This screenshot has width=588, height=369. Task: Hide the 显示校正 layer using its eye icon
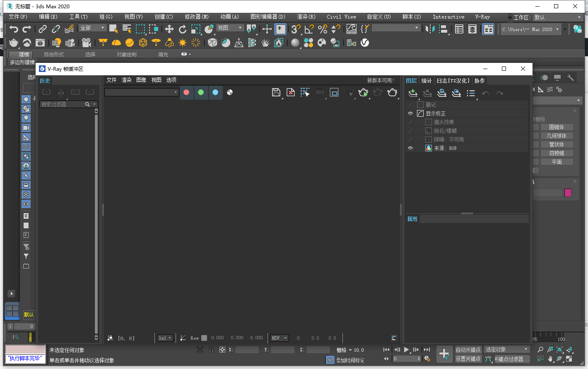click(x=410, y=113)
